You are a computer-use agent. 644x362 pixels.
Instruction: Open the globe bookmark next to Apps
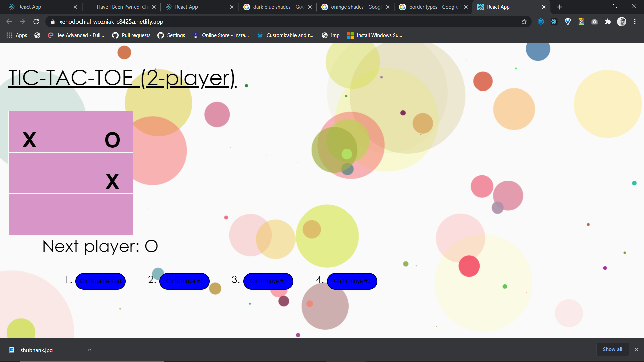tap(37, 35)
